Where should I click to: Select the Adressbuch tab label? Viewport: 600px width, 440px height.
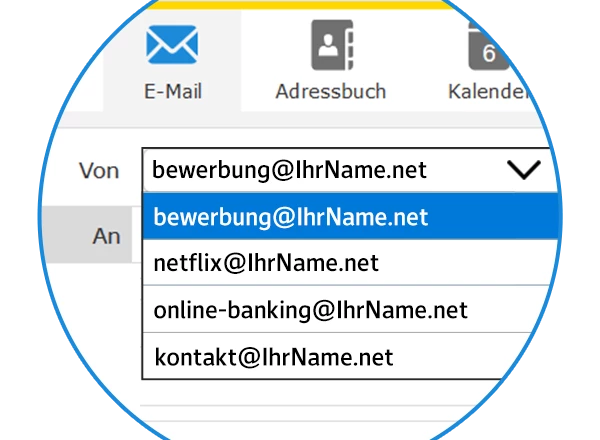(330, 92)
